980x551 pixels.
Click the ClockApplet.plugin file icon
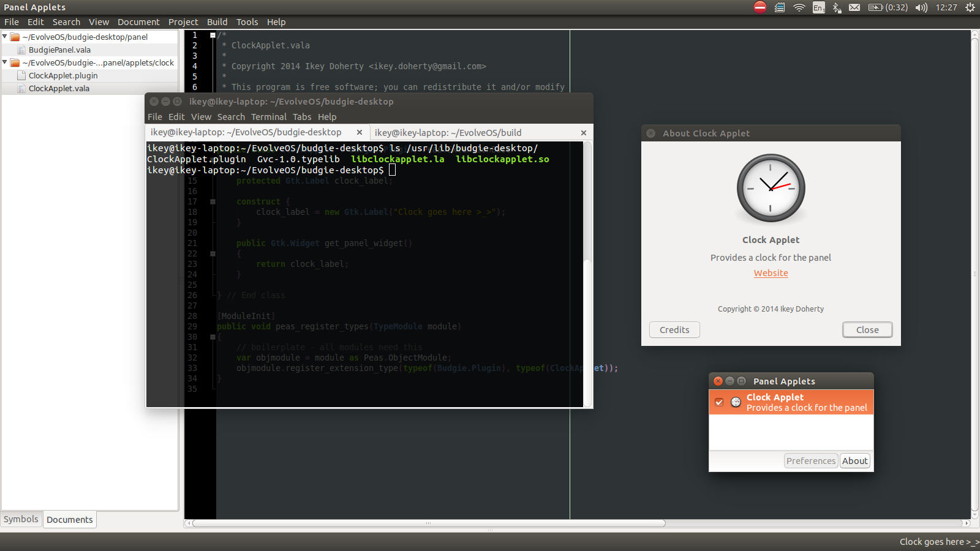tap(22, 75)
